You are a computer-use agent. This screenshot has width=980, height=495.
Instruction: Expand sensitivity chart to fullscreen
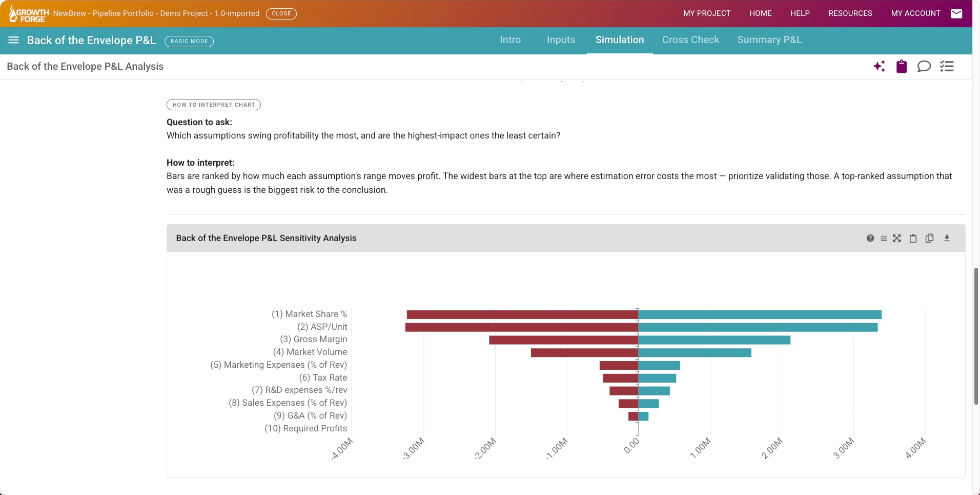897,238
